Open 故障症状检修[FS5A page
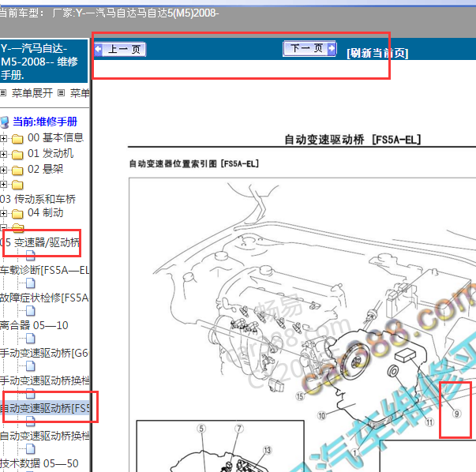 [x=45, y=298]
